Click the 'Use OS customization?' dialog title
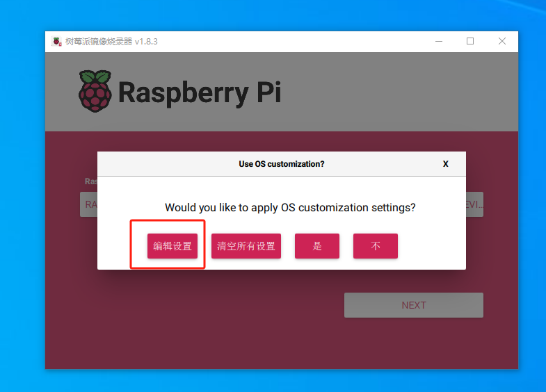This screenshot has width=546, height=392. pos(281,164)
